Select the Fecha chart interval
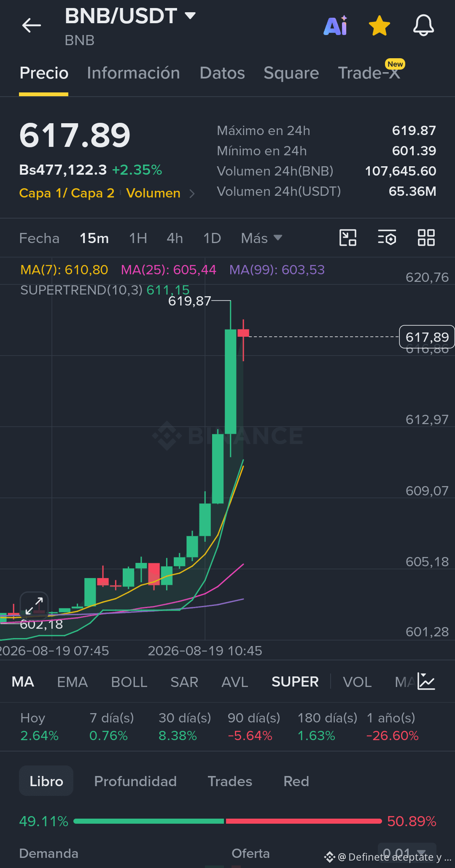This screenshot has height=868, width=455. point(39,238)
